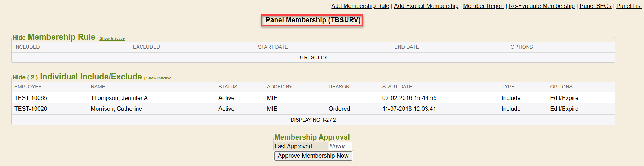The height and width of the screenshot is (166, 644).
Task: Collapse the Membership Rule section with Hide
Action: pos(19,38)
